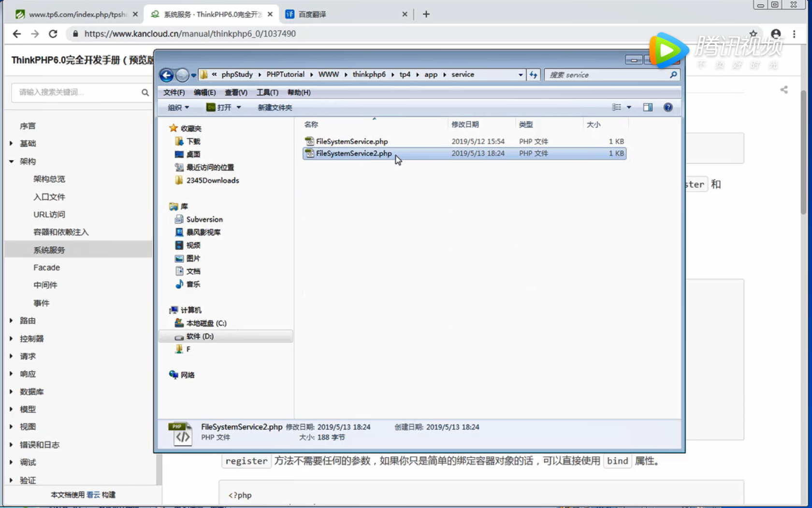Open a new browser tab
The height and width of the screenshot is (508, 812).
pyautogui.click(x=426, y=14)
